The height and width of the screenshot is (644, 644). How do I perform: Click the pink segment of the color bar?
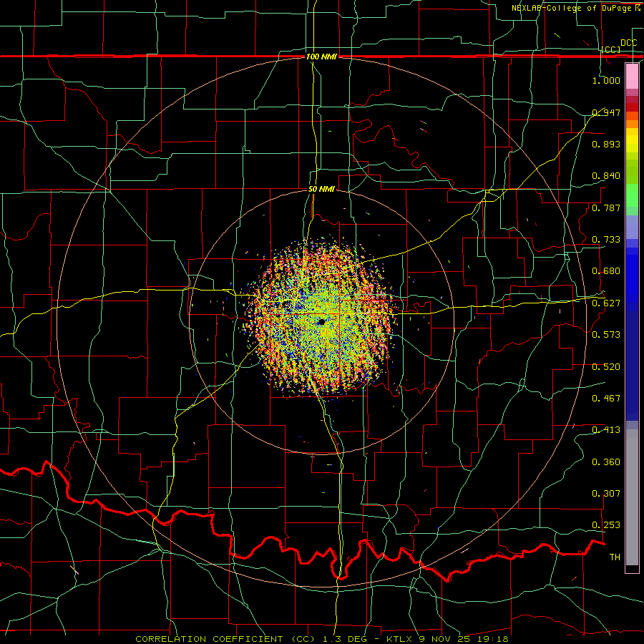point(632,77)
